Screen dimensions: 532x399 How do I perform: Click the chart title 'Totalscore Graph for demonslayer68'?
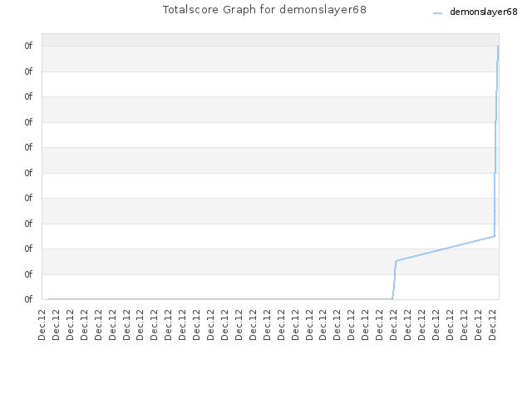[264, 10]
